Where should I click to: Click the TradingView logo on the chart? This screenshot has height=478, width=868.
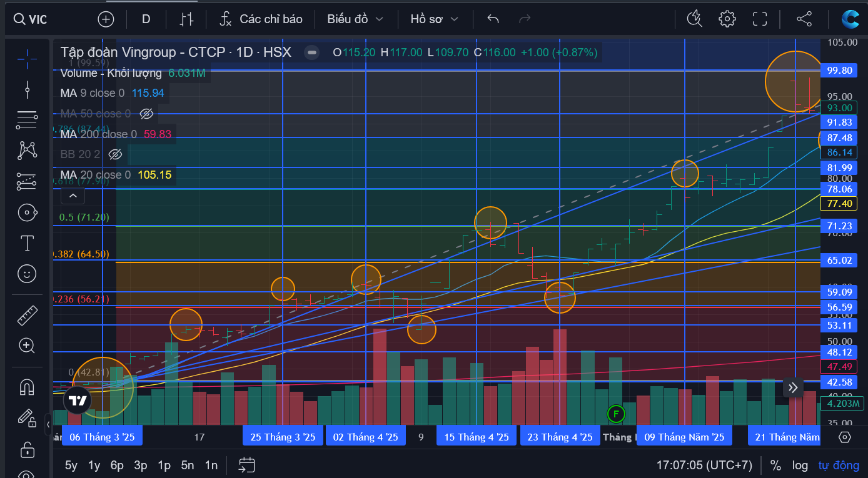tap(78, 401)
